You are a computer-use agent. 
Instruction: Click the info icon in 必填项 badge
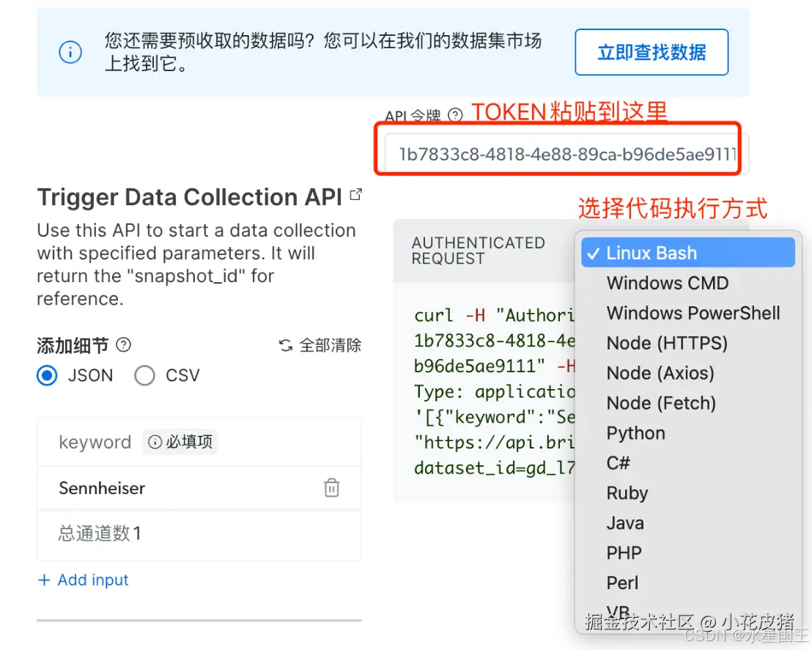pyautogui.click(x=155, y=442)
